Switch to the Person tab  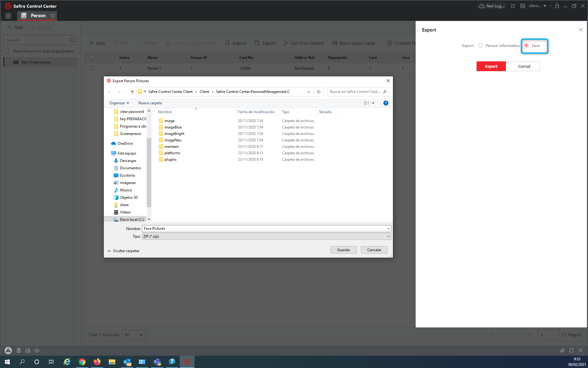38,16
